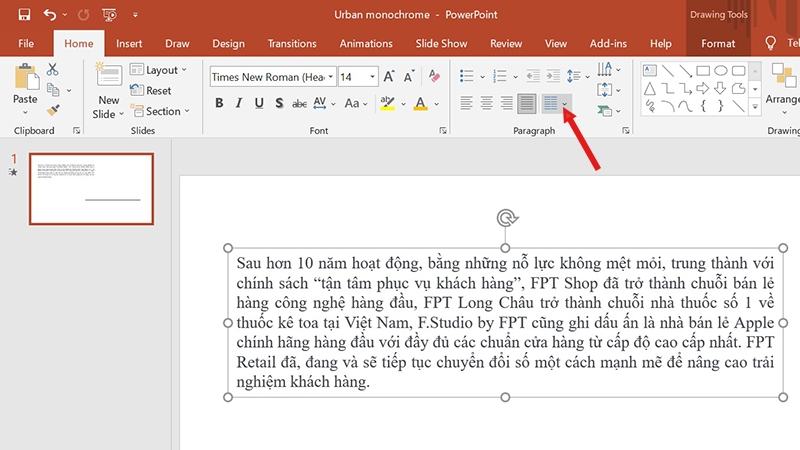Select the Text Box shape
Viewport: 800px width, 450px height.
tap(649, 70)
